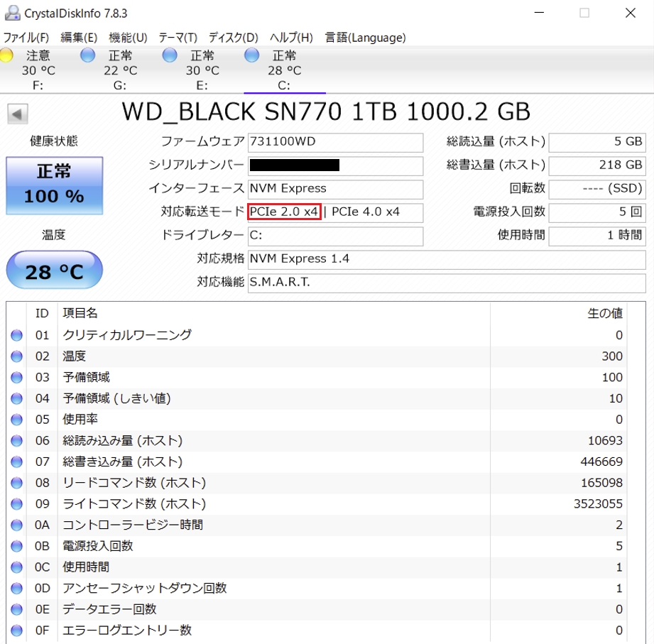Click the total host writes value 218 GB
Viewport: 654px width, 644px height.
[597, 165]
